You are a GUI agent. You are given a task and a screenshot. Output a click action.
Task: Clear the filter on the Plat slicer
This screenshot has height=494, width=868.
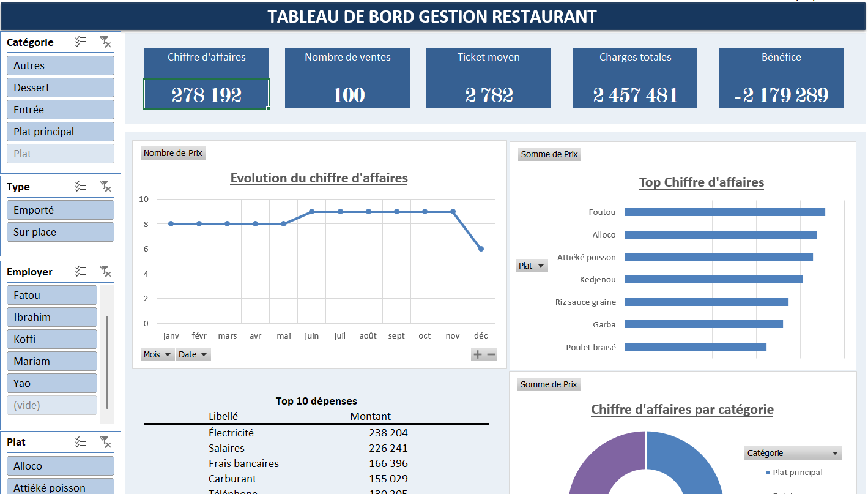(x=105, y=441)
